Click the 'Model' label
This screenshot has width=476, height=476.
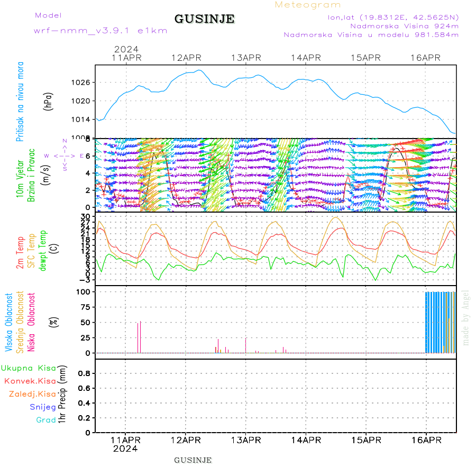48,15
